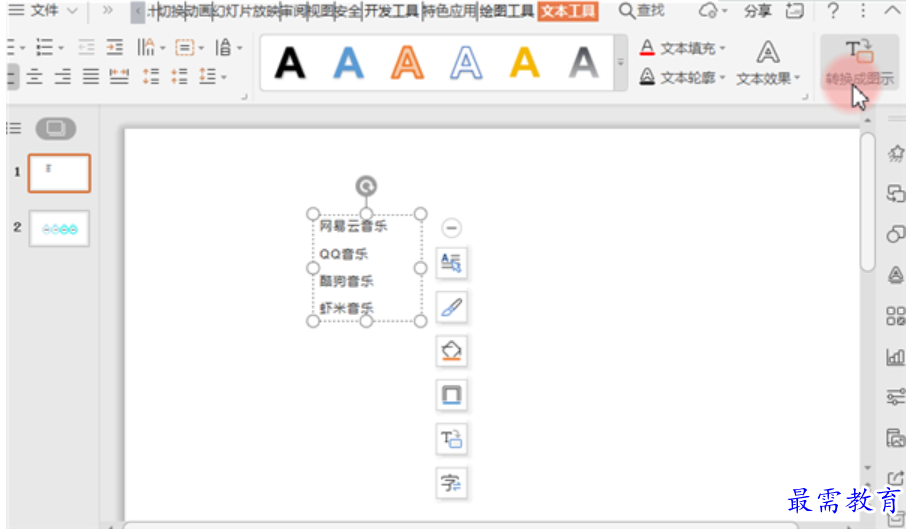Open the dropdown arrow beside 文件

(72, 10)
